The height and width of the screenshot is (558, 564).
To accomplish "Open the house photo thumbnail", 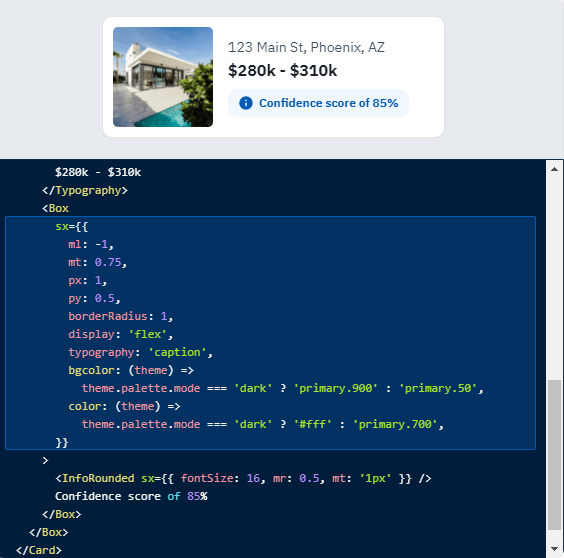I will click(x=163, y=77).
